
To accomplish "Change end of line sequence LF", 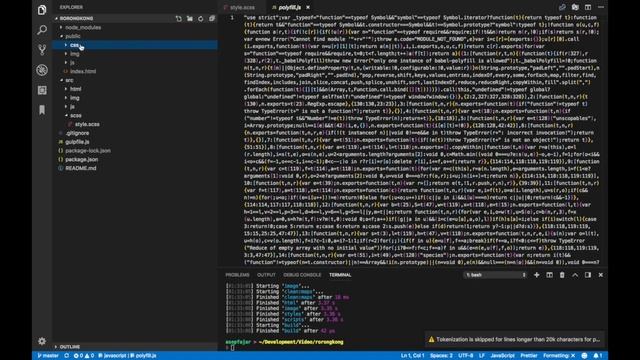I will pos(482,356).
